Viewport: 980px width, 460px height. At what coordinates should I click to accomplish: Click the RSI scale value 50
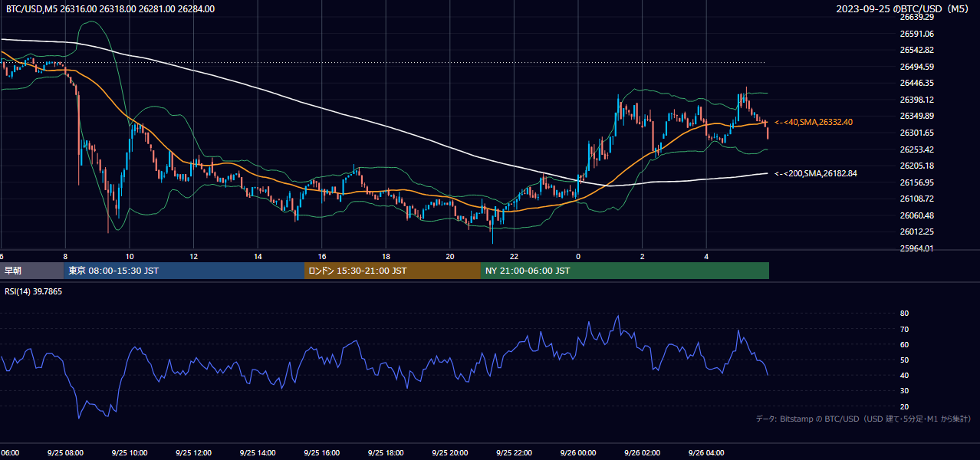904,360
